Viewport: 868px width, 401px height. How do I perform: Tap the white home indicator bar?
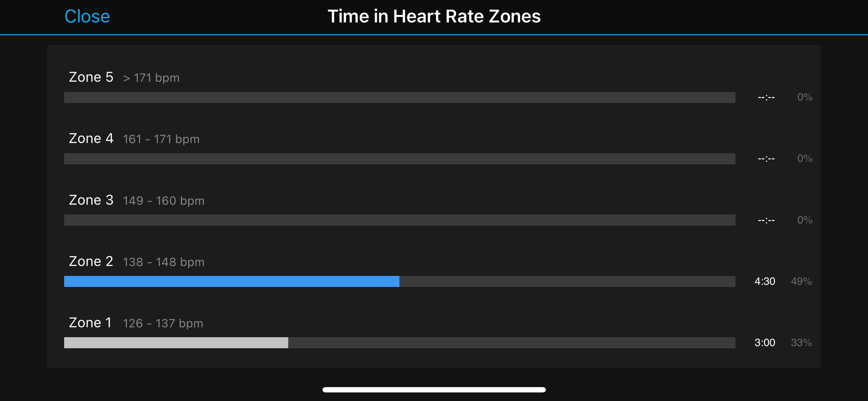434,390
